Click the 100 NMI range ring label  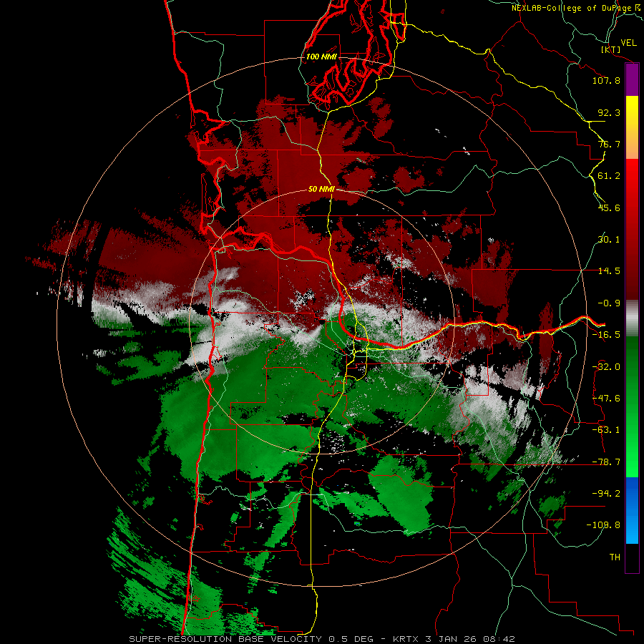(321, 57)
